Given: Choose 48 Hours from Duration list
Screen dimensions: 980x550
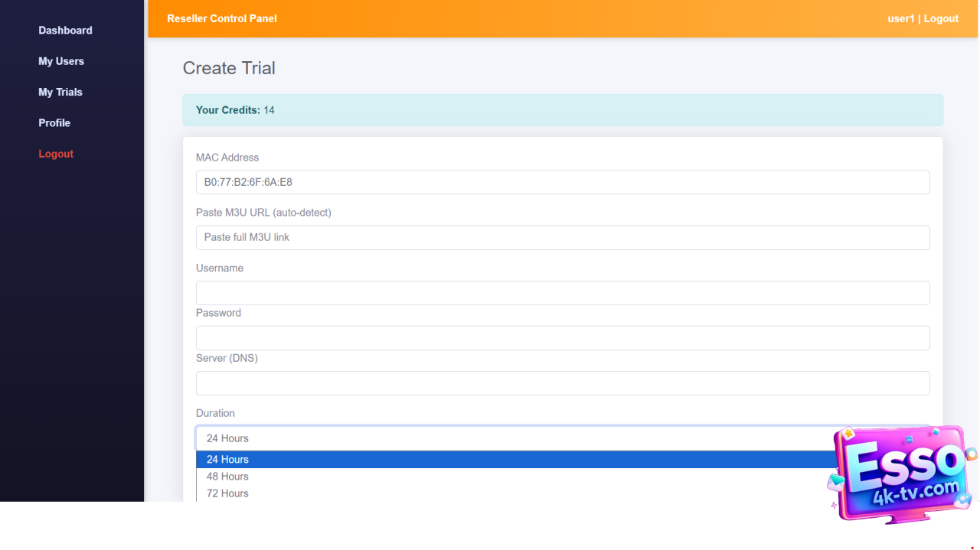Looking at the screenshot, I should pyautogui.click(x=513, y=477).
